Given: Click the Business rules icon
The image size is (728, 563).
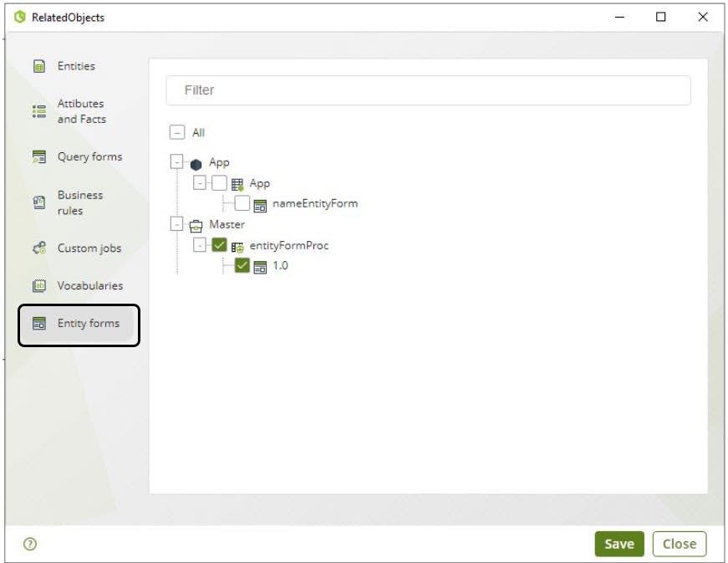Looking at the screenshot, I should (39, 202).
